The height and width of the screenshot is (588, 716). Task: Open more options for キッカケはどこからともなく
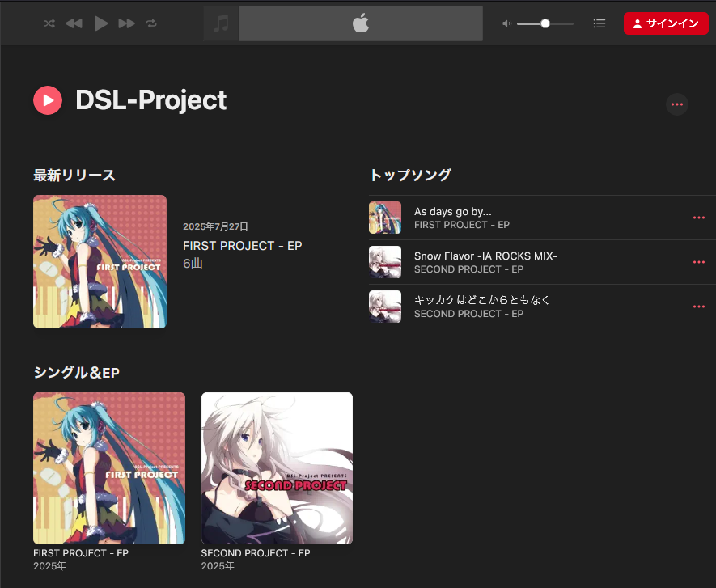click(x=699, y=307)
